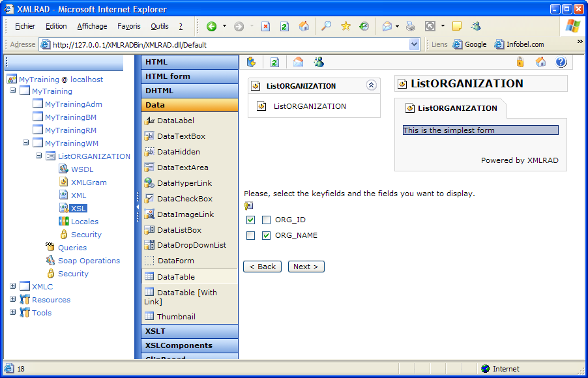The image size is (588, 378).
Task: Click the help question mark icon
Action: [561, 63]
